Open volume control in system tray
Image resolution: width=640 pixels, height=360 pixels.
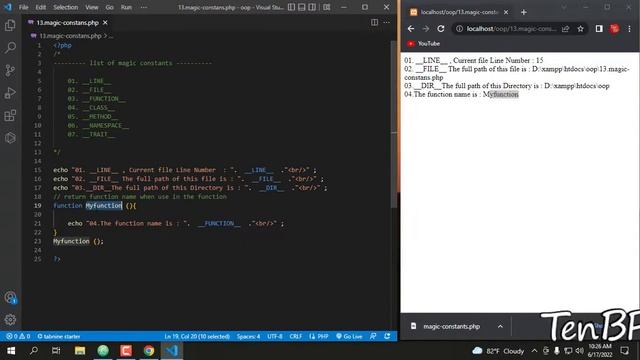pyautogui.click(x=580, y=351)
